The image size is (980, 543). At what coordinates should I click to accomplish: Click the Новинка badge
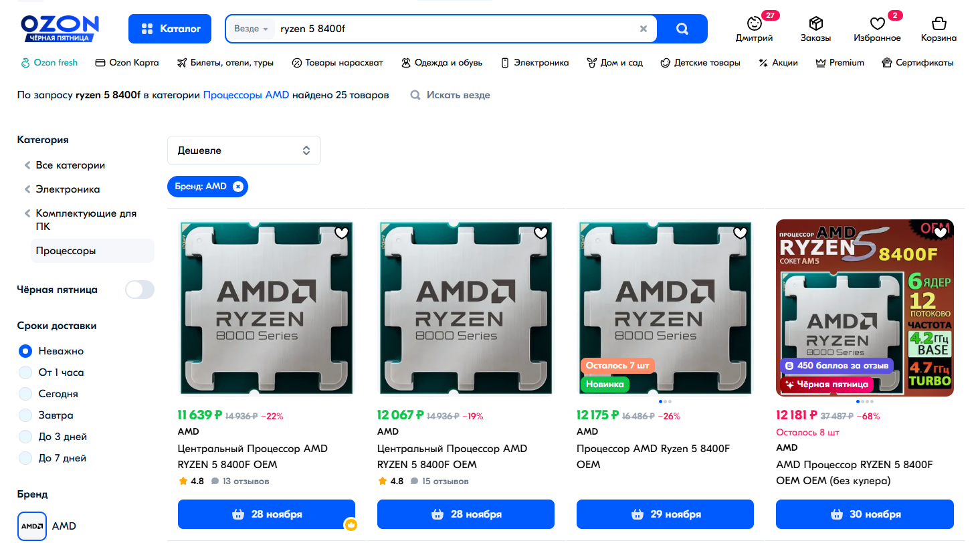605,385
